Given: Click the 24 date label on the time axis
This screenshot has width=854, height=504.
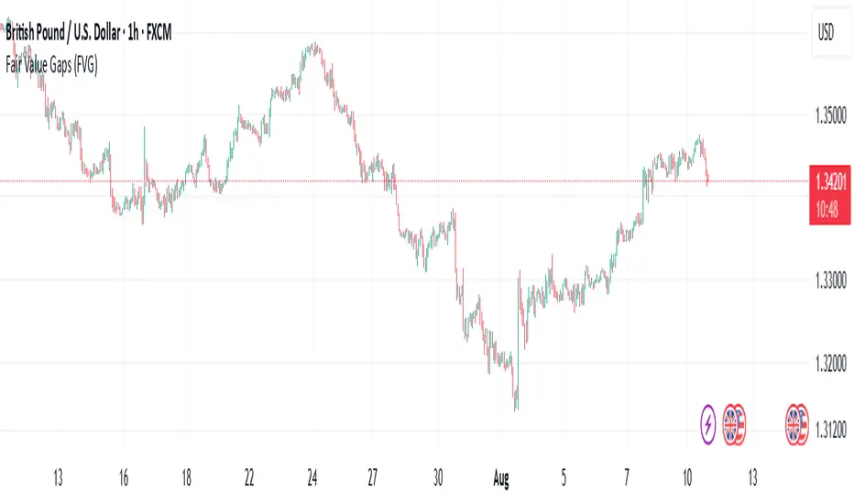Looking at the screenshot, I should click(x=312, y=477).
